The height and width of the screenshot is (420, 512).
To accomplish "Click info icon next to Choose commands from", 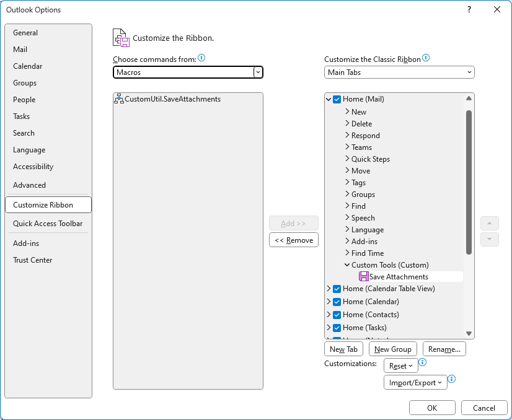I will click(201, 58).
